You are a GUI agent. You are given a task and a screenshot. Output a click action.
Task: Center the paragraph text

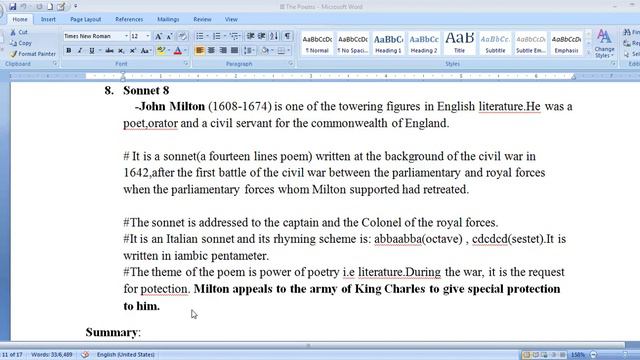pyautogui.click(x=211, y=51)
